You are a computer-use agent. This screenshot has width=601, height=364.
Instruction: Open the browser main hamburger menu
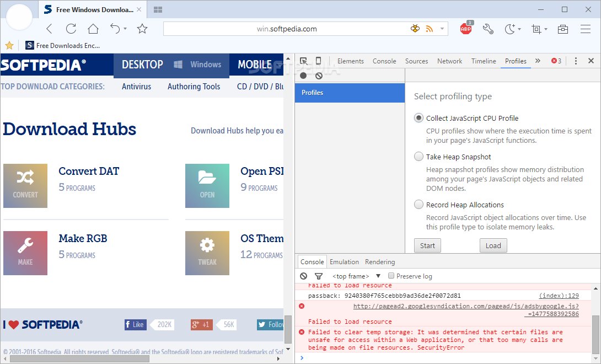pos(585,29)
